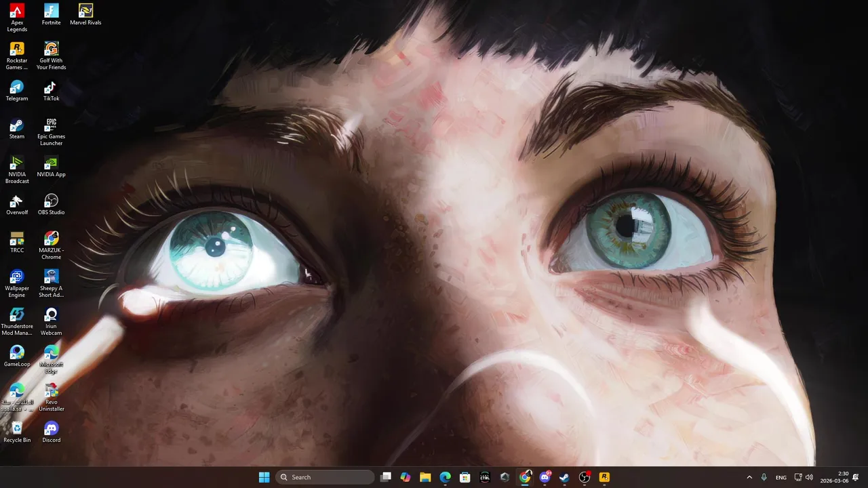The height and width of the screenshot is (488, 868).
Task: Select Sheepy A Short Adventure icon
Action: 51,283
